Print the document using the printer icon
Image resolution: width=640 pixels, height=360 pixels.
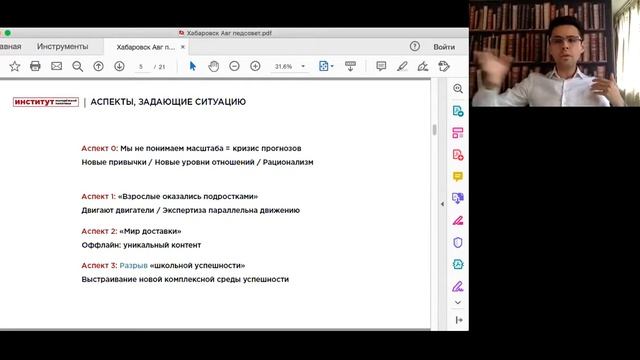click(x=36, y=66)
